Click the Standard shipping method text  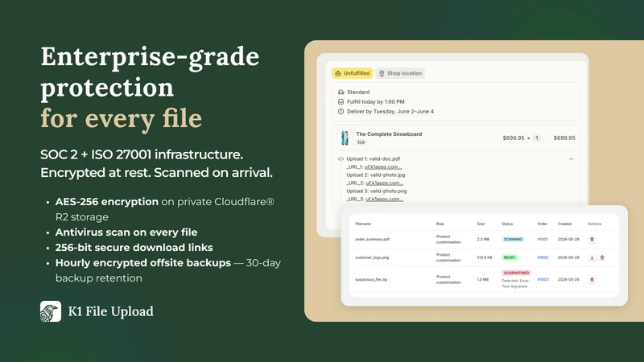coord(358,92)
